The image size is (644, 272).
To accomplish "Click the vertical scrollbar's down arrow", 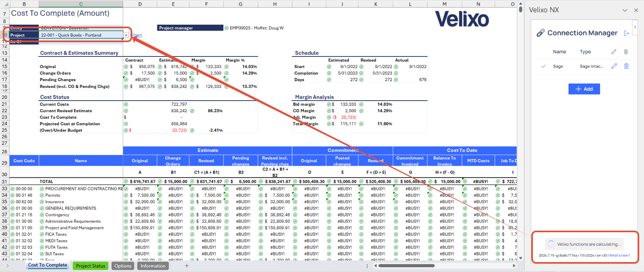I will click(x=521, y=257).
